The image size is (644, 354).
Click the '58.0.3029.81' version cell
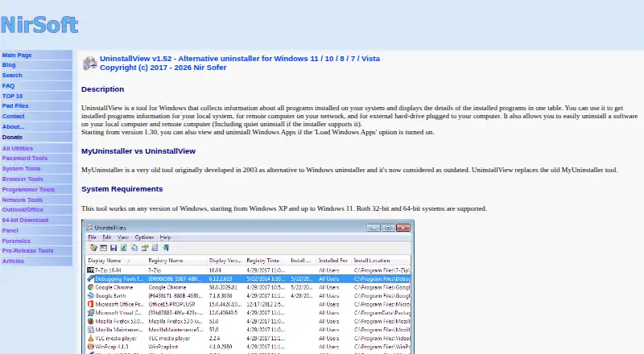pos(223,287)
